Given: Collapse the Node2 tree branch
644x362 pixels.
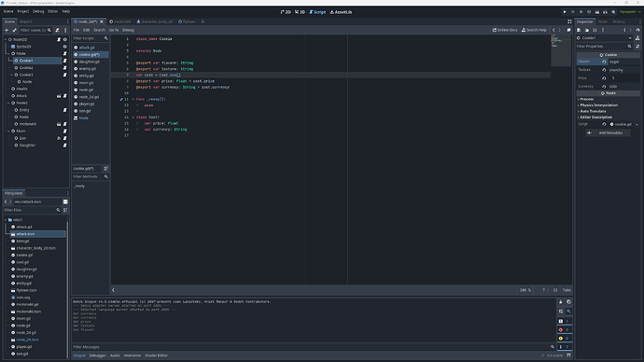Looking at the screenshot, I should (x=8, y=103).
